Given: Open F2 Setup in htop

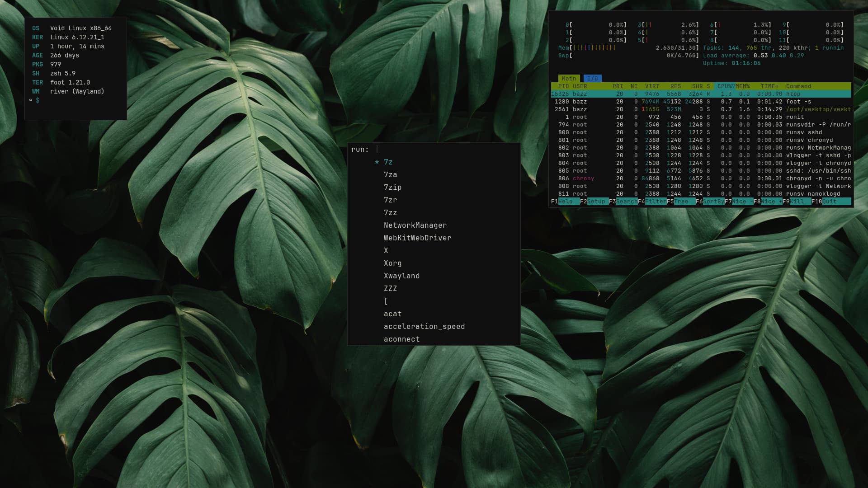Looking at the screenshot, I should click(x=594, y=202).
